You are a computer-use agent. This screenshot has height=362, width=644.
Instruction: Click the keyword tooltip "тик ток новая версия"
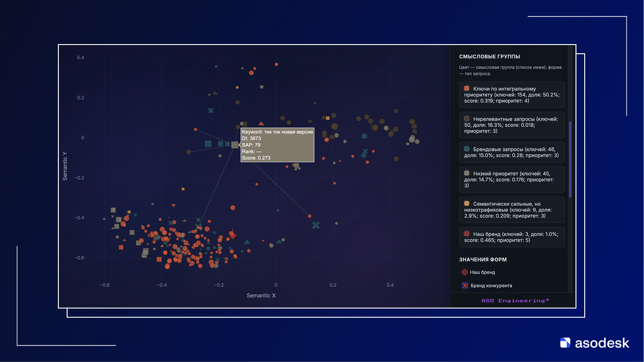click(x=277, y=145)
